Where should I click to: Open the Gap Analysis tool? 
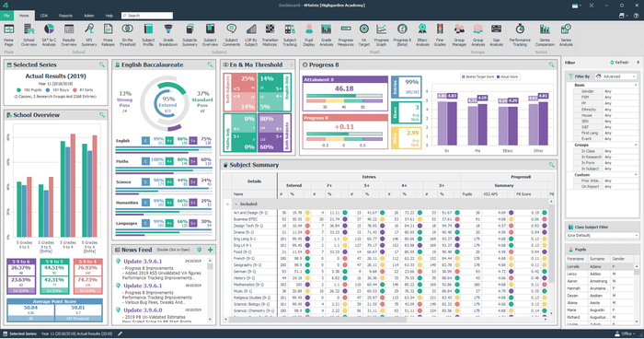(x=496, y=35)
